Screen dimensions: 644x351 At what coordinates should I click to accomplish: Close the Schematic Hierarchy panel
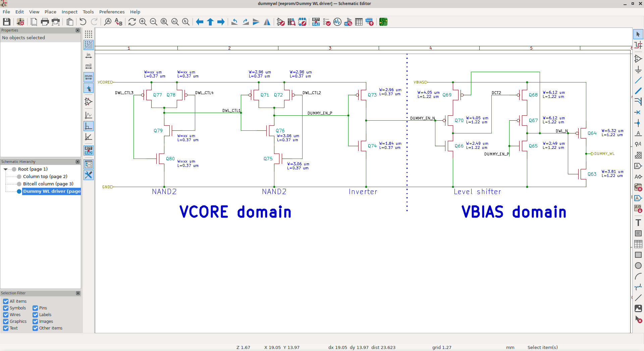click(78, 162)
